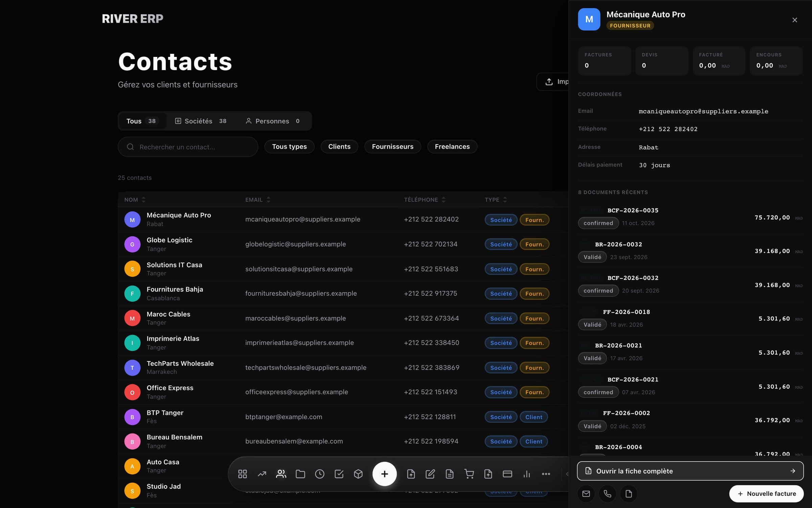812x508 pixels.
Task: Switch to the Sociétés tab
Action: coord(201,121)
